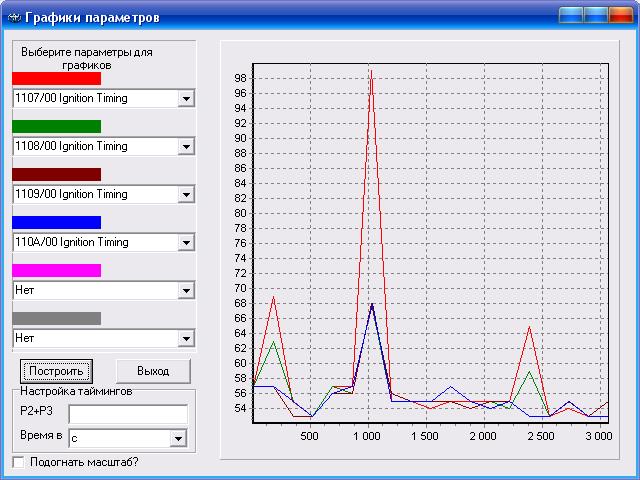Click the magenta color swatch
640x480 pixels.
pos(56,270)
